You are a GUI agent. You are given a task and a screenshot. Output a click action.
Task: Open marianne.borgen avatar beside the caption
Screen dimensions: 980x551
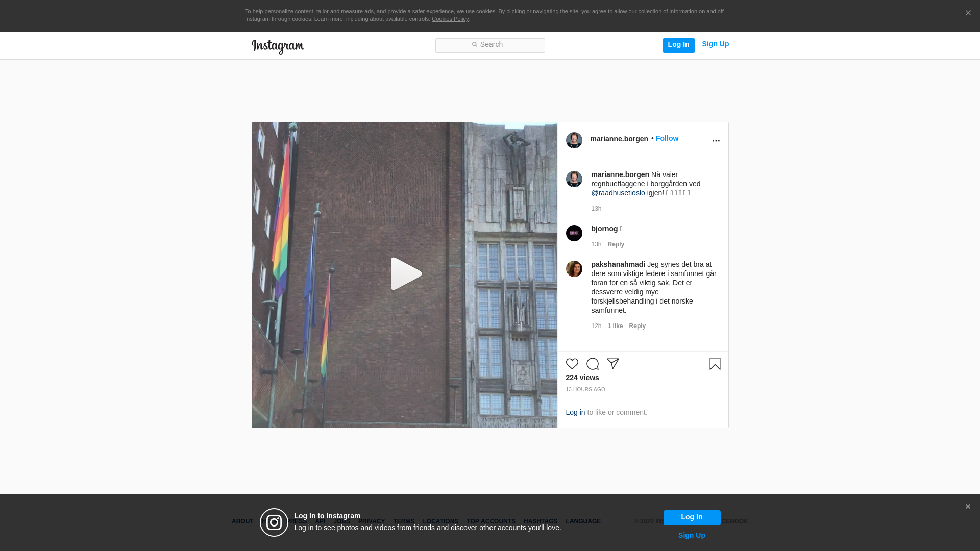click(574, 179)
